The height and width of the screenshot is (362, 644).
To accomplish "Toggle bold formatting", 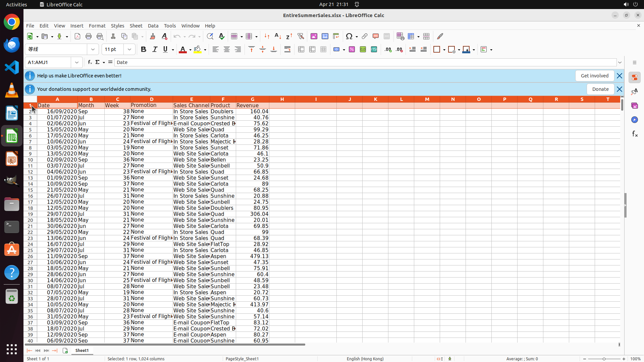I will coord(144,50).
